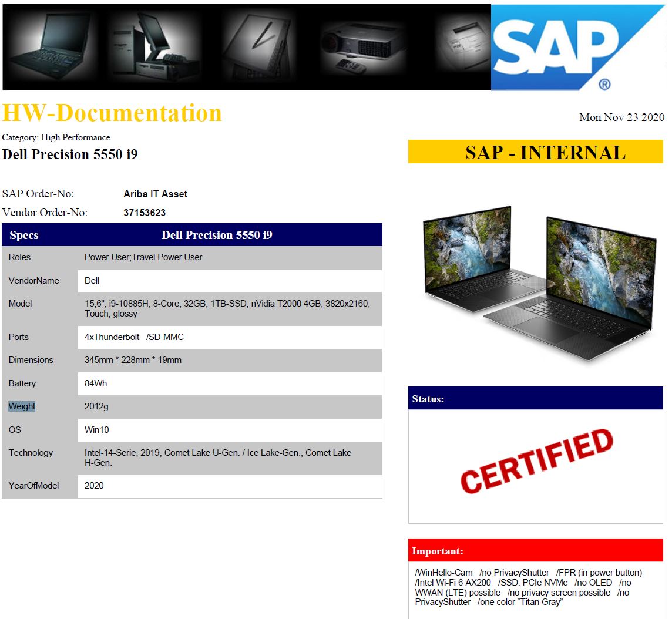Click the Intel-14-Serie technology description
This screenshot has height=619, width=672.
click(218, 457)
